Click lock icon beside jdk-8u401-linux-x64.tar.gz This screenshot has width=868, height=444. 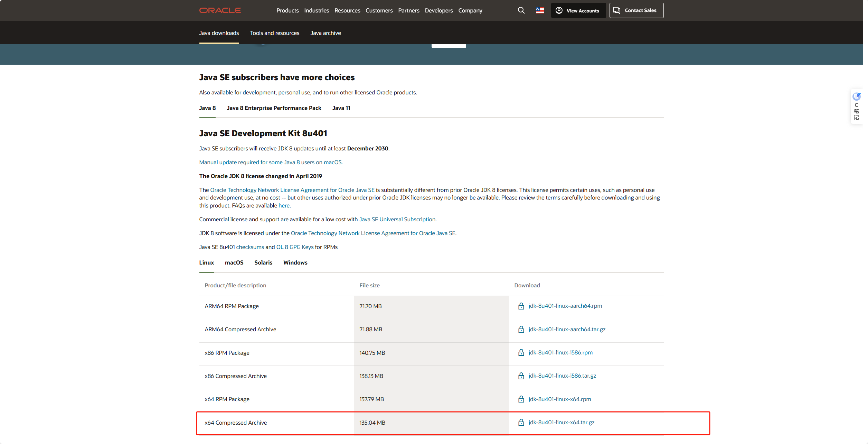pyautogui.click(x=521, y=423)
